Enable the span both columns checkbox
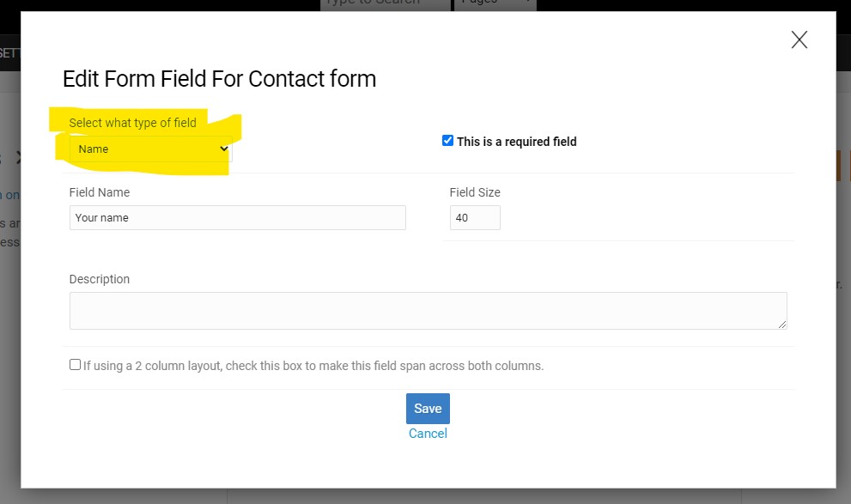 (x=75, y=365)
